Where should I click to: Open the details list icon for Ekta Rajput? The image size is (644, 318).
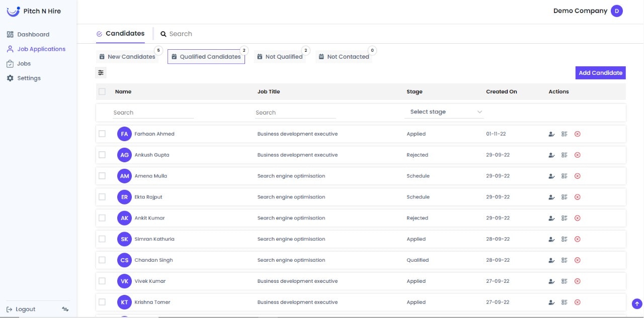pos(565,197)
